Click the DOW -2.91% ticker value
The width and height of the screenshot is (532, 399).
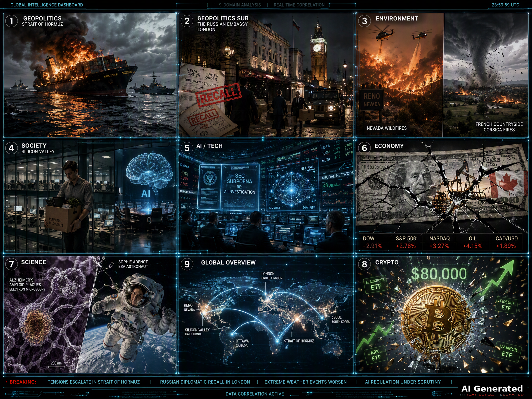point(372,246)
